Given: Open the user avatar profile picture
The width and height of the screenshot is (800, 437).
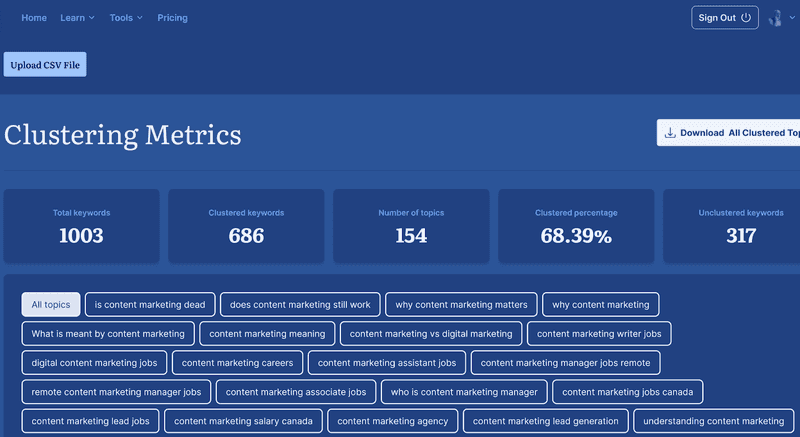Looking at the screenshot, I should click(x=775, y=18).
